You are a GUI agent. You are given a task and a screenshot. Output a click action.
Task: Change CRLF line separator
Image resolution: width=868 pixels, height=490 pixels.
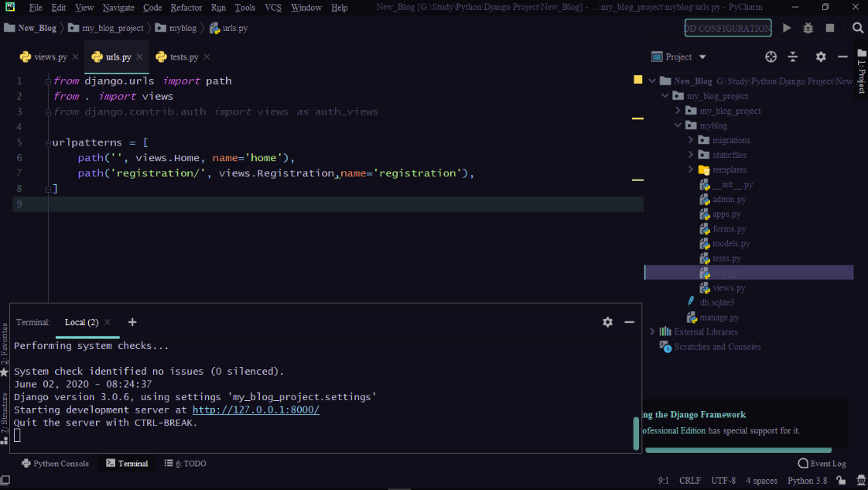[x=690, y=481]
